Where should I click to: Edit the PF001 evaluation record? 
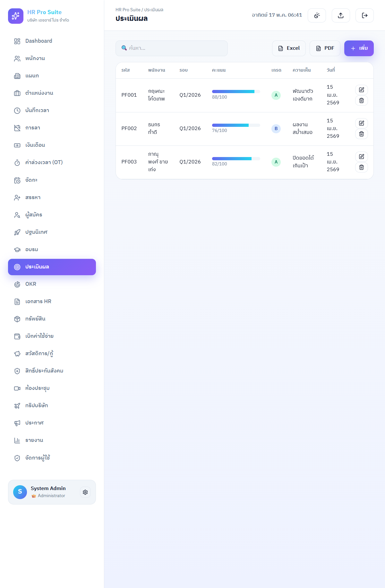(362, 90)
